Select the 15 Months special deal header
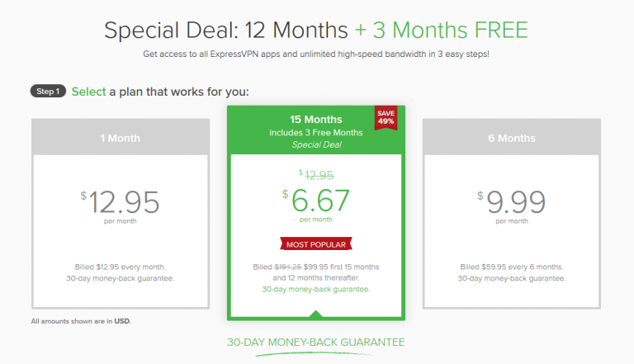 [x=316, y=130]
